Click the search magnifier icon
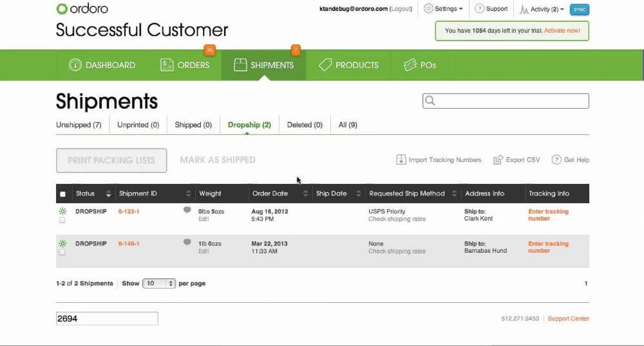 pyautogui.click(x=430, y=100)
